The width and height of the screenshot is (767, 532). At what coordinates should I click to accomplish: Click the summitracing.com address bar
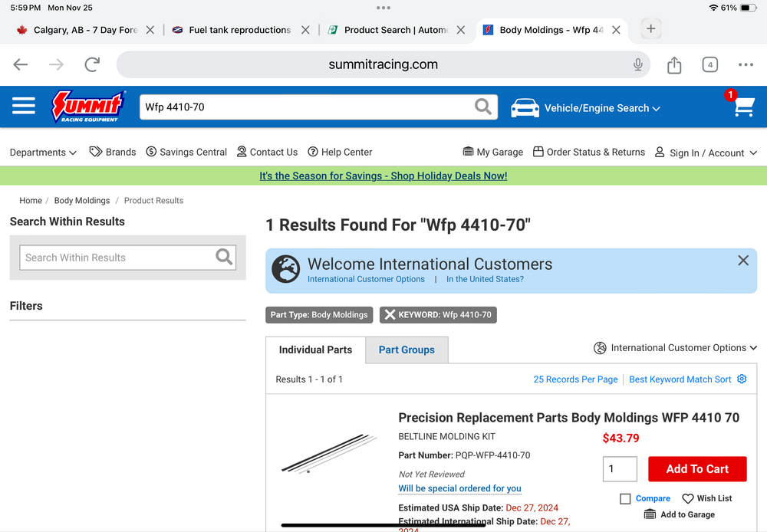pyautogui.click(x=383, y=64)
